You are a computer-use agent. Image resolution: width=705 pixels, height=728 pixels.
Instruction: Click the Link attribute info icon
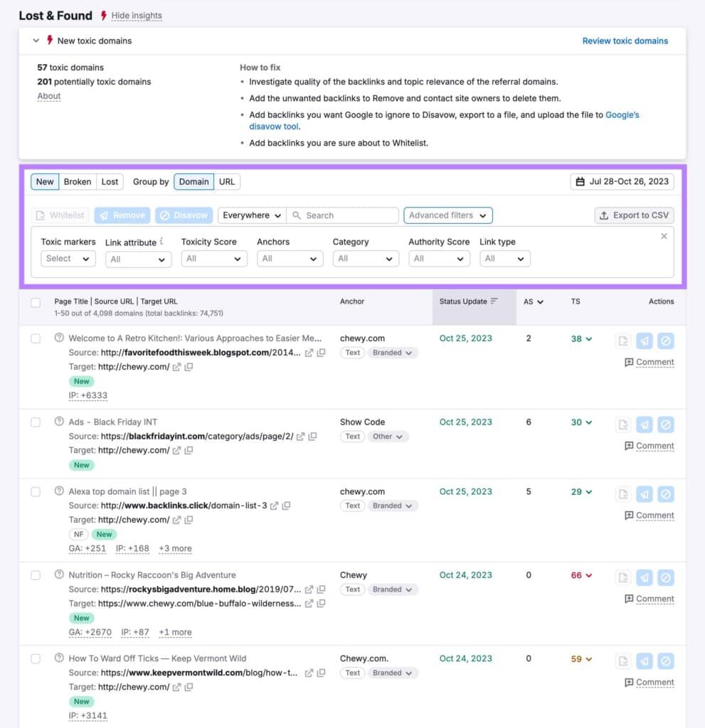coord(161,242)
